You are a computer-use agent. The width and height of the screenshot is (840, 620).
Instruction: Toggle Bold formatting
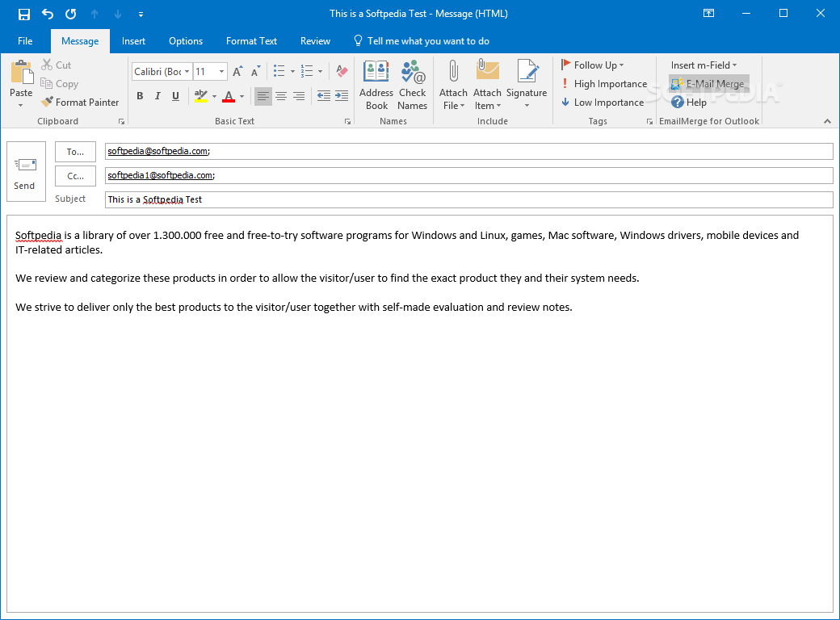coord(140,96)
